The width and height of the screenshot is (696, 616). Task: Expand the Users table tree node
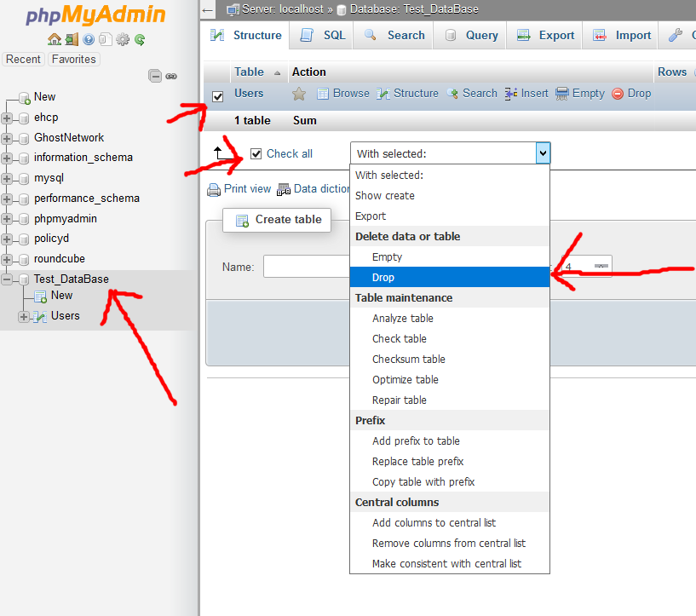pyautogui.click(x=23, y=317)
